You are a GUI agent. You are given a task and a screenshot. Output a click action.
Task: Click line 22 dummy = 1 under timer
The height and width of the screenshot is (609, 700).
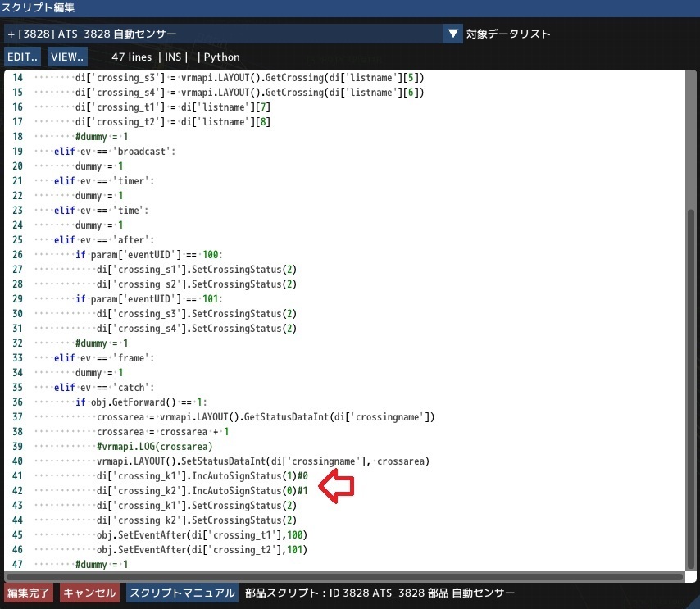99,196
